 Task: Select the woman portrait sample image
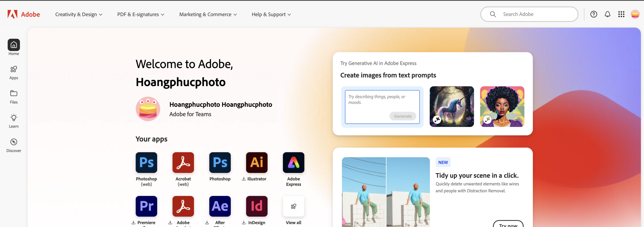(502, 107)
